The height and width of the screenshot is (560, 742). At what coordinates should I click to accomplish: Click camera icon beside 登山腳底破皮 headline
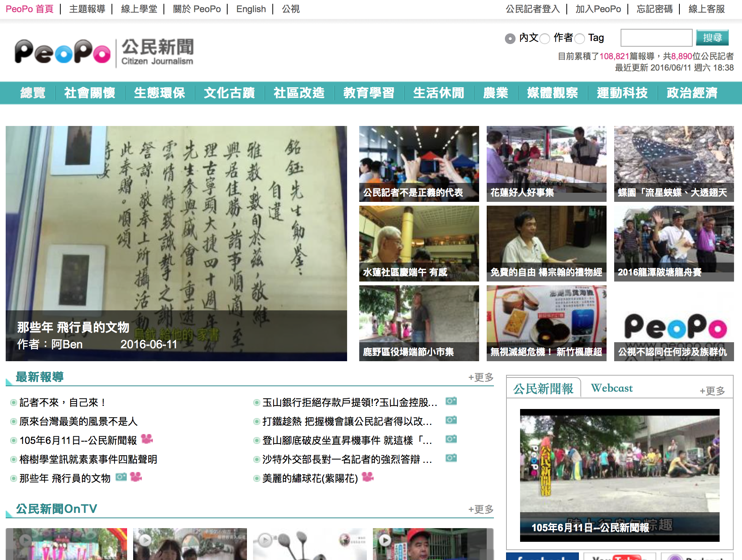(x=451, y=439)
